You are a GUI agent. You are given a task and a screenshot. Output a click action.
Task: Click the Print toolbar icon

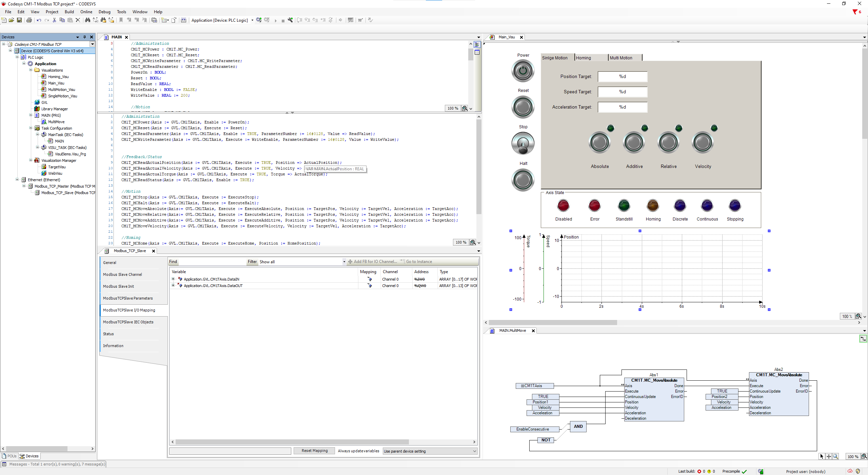[x=29, y=20]
